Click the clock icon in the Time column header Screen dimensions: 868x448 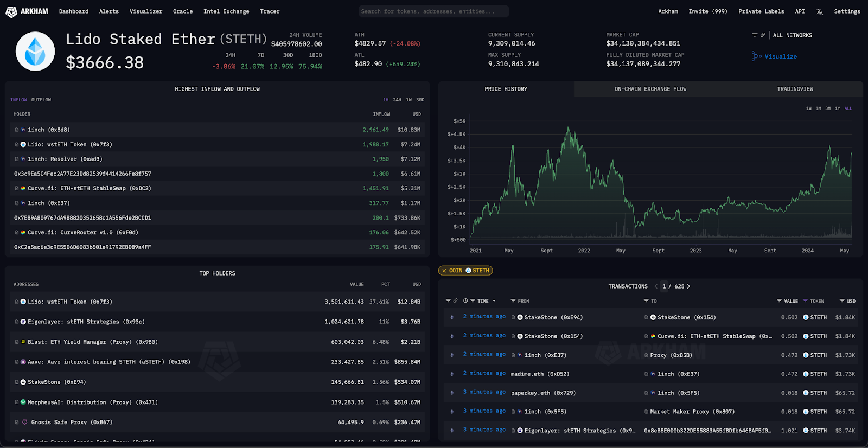(465, 301)
